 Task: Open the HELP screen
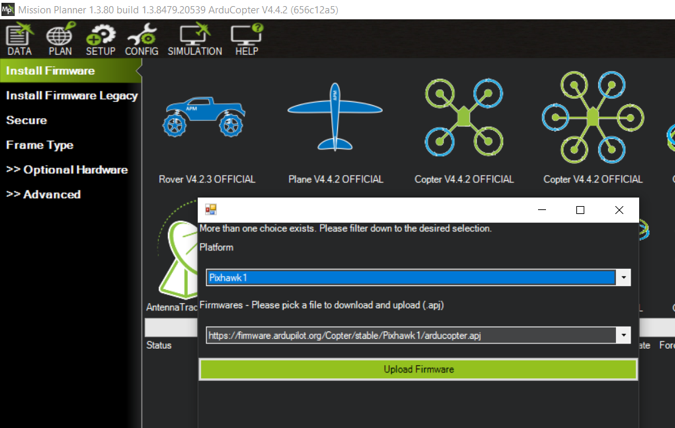(x=247, y=40)
